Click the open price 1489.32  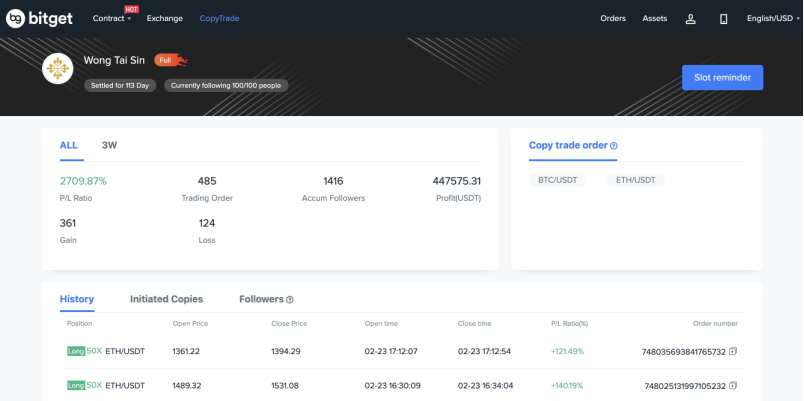click(x=186, y=385)
